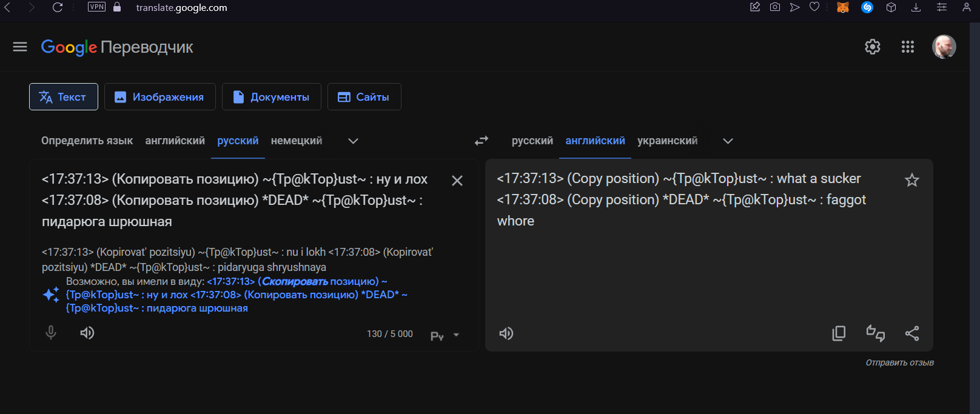Select немецкий as source language
The image size is (980, 414).
tap(296, 141)
